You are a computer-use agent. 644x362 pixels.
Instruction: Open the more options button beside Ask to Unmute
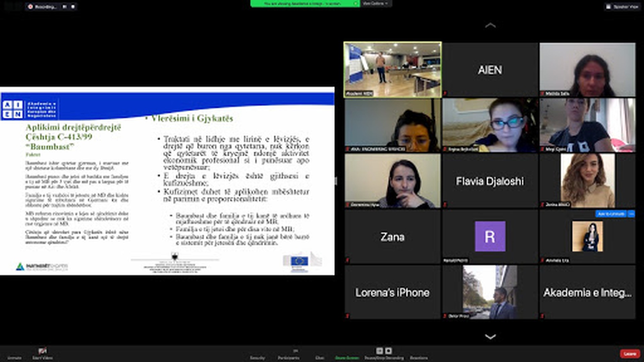coord(631,214)
